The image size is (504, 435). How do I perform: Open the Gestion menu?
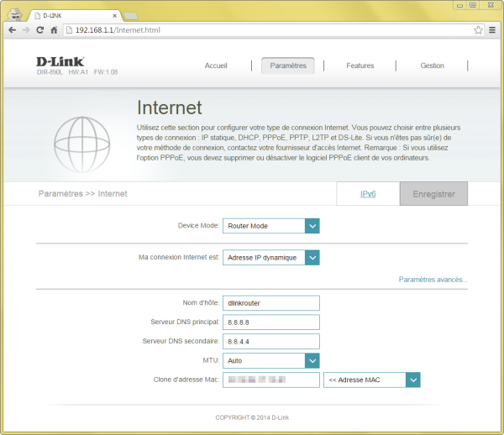click(432, 66)
